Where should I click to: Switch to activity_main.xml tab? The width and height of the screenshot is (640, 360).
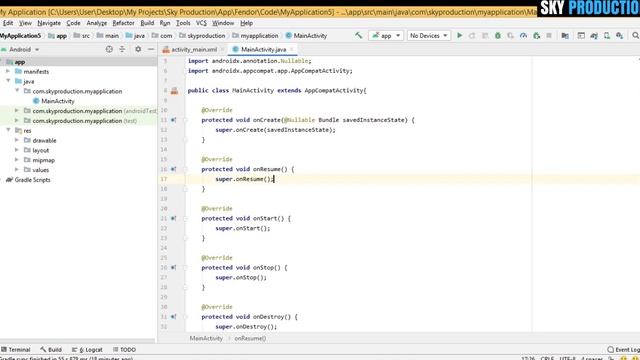coord(194,49)
